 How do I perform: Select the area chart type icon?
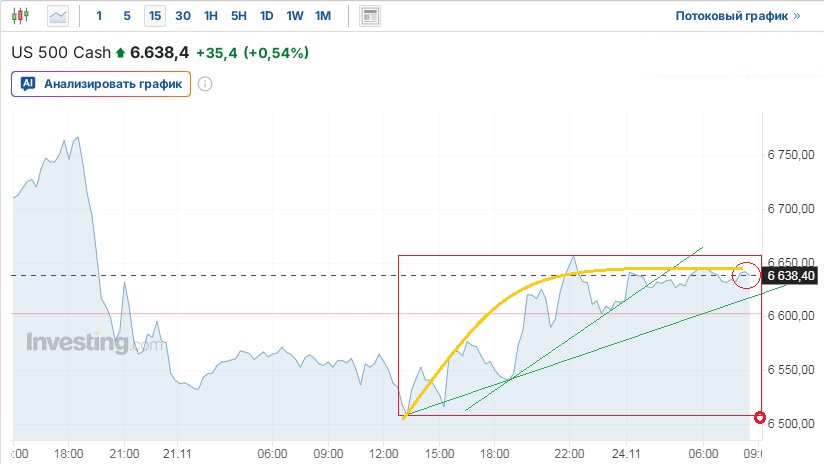pyautogui.click(x=58, y=16)
